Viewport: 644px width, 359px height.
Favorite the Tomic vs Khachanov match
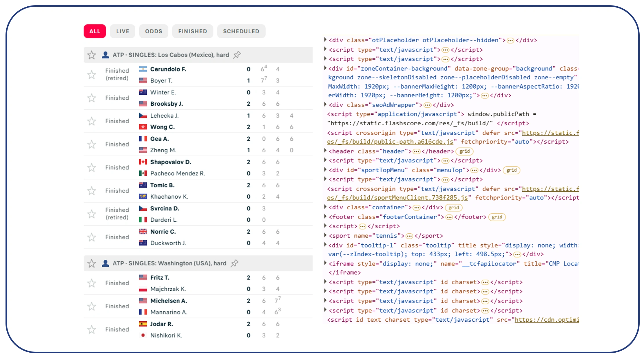click(92, 191)
